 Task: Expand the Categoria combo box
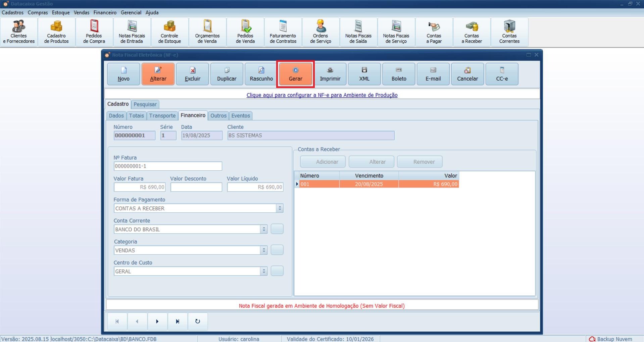tap(264, 251)
